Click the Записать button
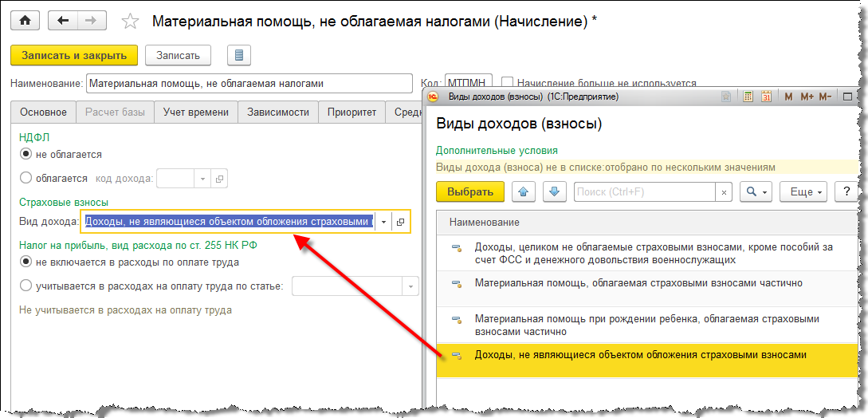 coord(178,55)
